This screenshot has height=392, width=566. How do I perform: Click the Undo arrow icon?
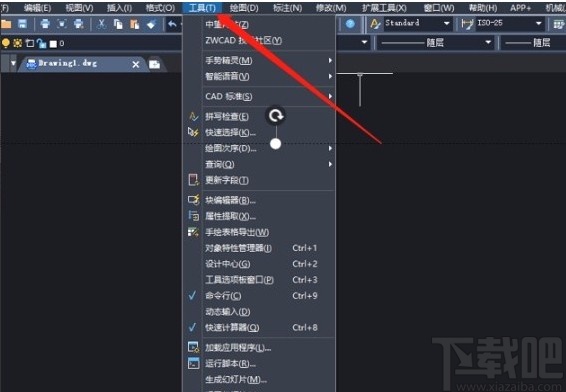coord(173,24)
